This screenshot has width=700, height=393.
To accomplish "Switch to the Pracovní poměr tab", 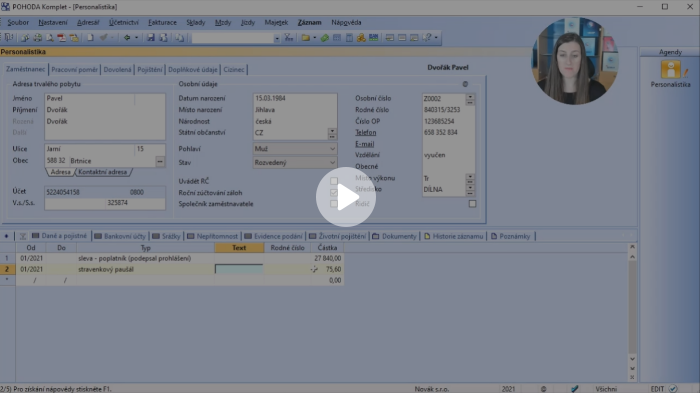I will [x=74, y=69].
